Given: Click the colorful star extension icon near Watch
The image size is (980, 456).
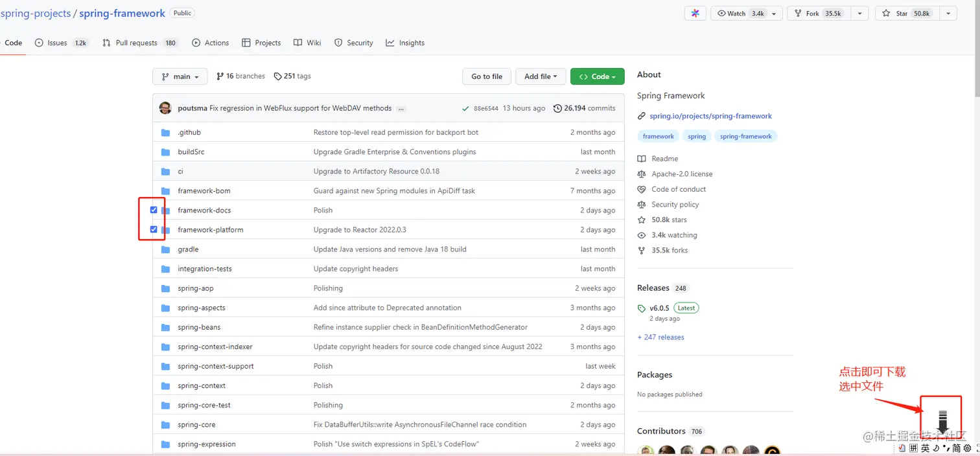Looking at the screenshot, I should [x=695, y=14].
